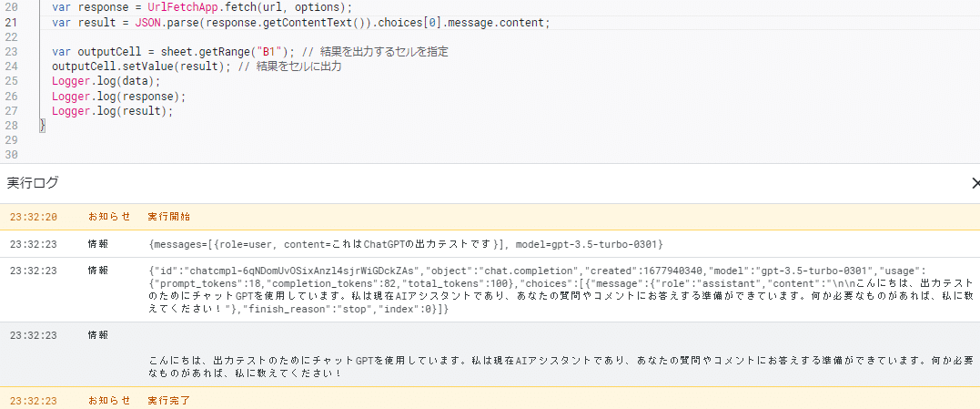Click the 実行ログ panel title

(33, 183)
